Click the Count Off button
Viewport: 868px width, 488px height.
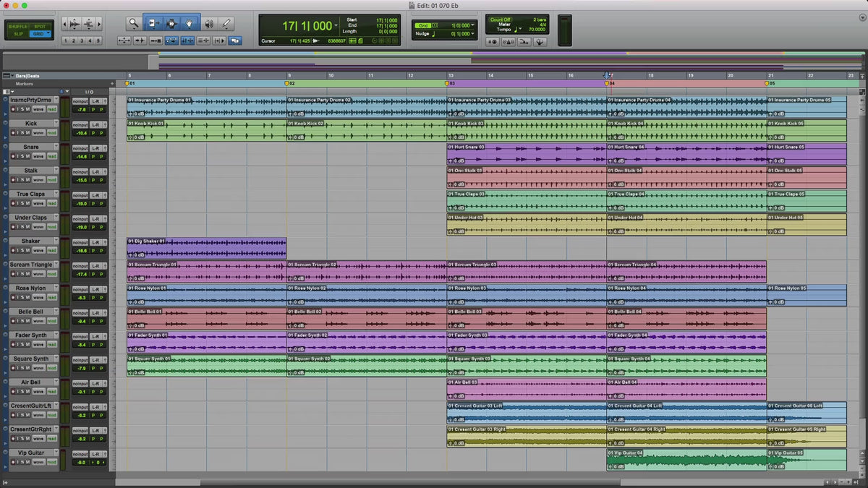tap(501, 20)
